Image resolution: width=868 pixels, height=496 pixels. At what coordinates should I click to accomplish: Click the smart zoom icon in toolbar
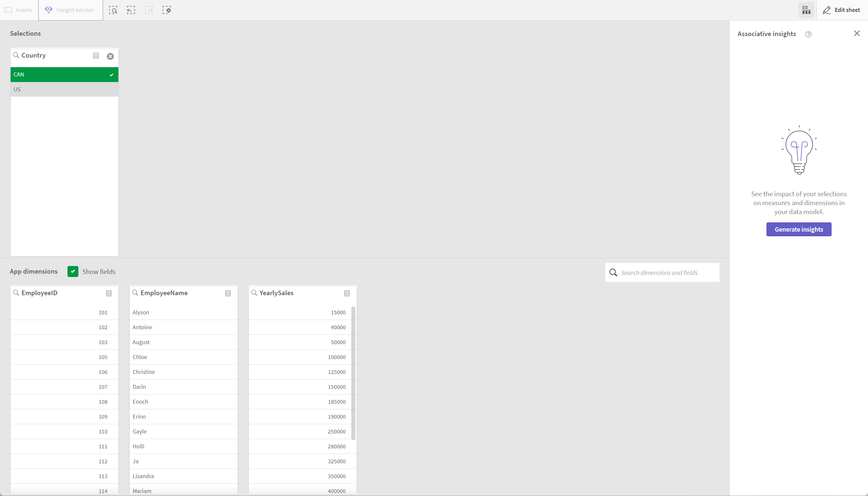tap(113, 10)
